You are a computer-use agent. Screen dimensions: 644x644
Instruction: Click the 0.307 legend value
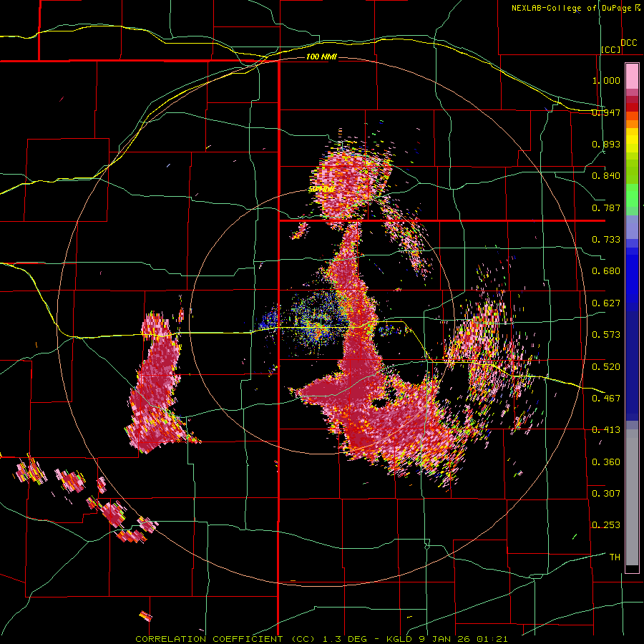[x=606, y=493]
